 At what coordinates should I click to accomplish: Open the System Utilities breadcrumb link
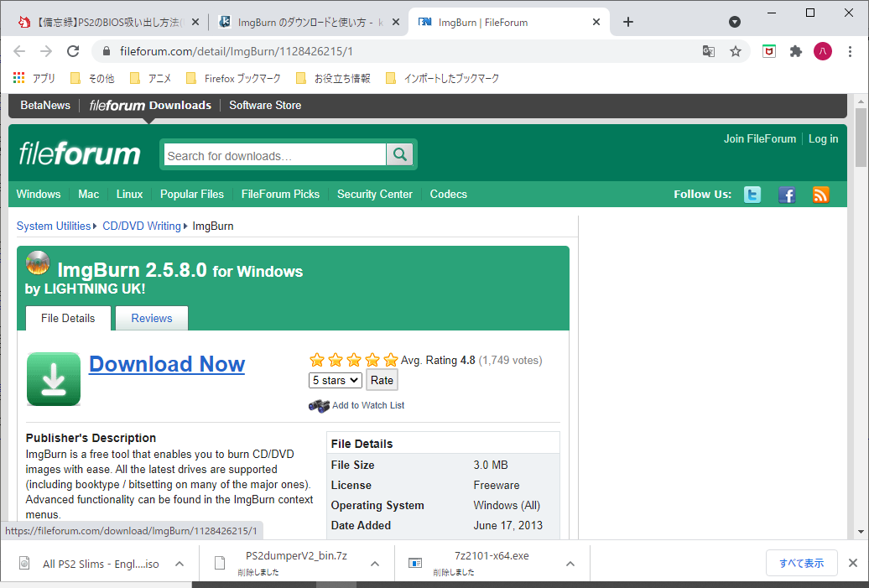coord(53,226)
